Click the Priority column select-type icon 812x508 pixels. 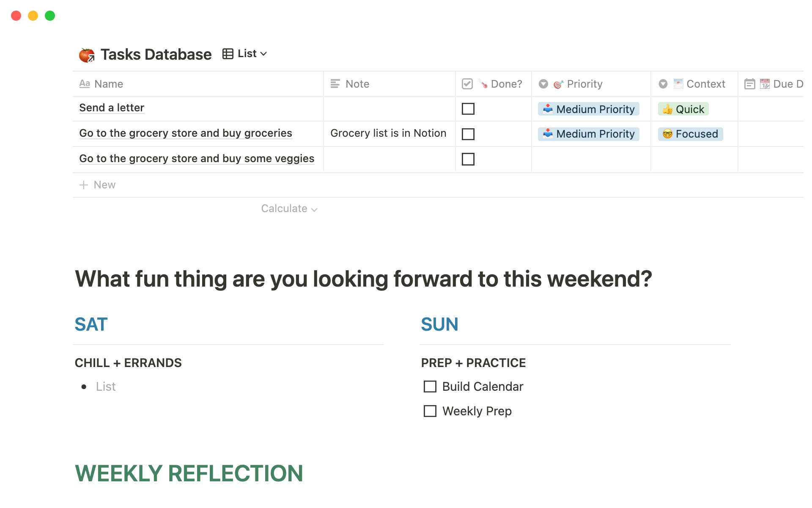[543, 84]
